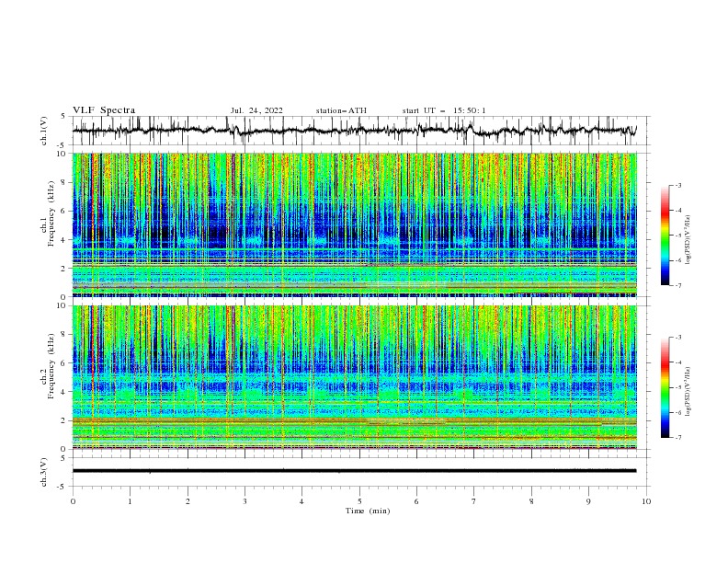The height and width of the screenshot is (563, 728).
Task: Click time axis tick label '3'
Action: pos(245,501)
